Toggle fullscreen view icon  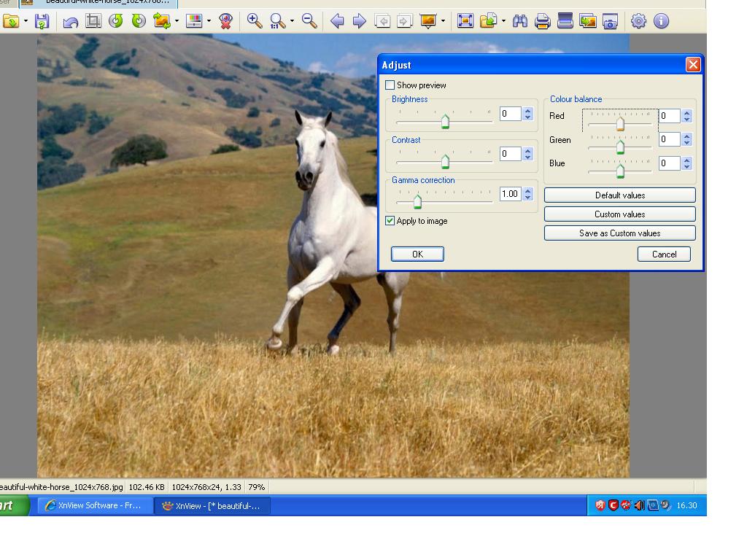pyautogui.click(x=465, y=21)
